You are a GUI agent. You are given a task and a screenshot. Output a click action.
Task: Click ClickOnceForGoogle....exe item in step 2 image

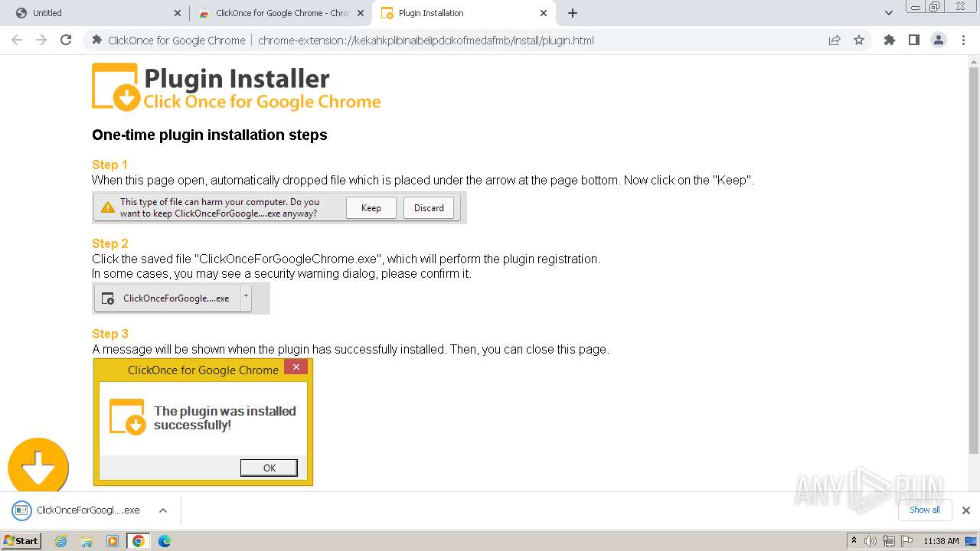coord(168,298)
